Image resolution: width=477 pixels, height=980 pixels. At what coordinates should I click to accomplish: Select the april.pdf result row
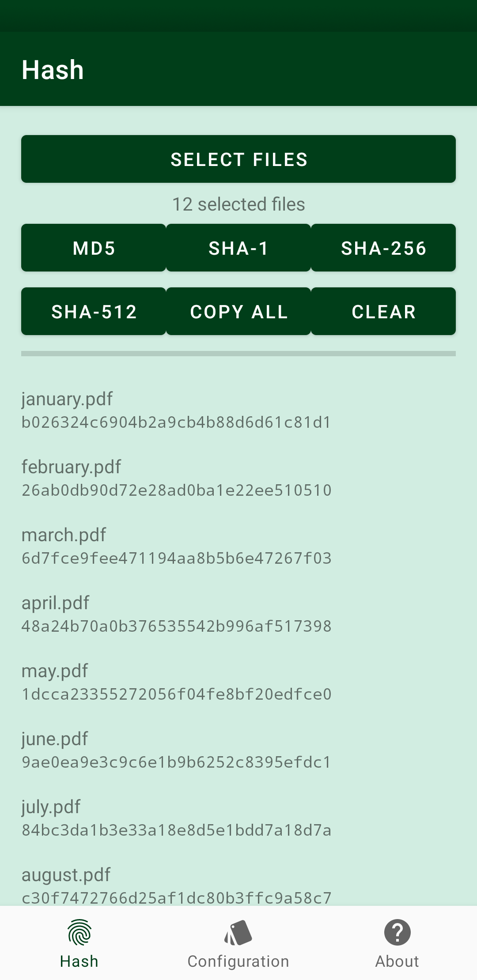(176, 614)
